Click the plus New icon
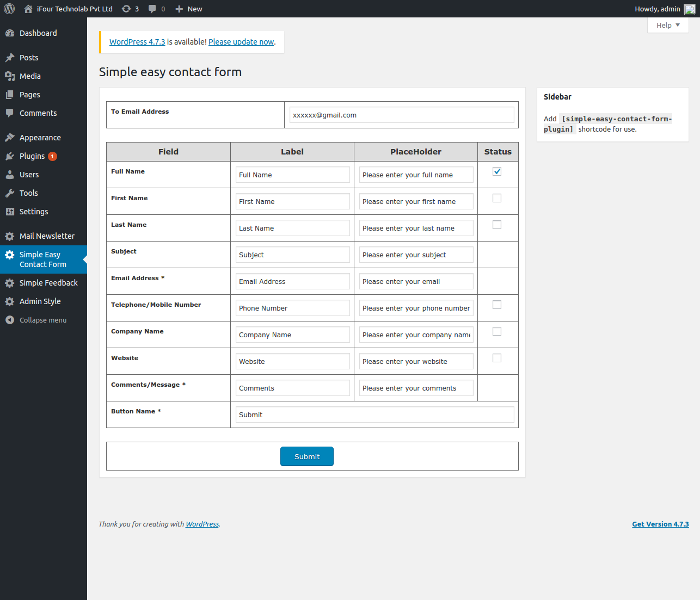This screenshot has height=600, width=700. coord(179,9)
